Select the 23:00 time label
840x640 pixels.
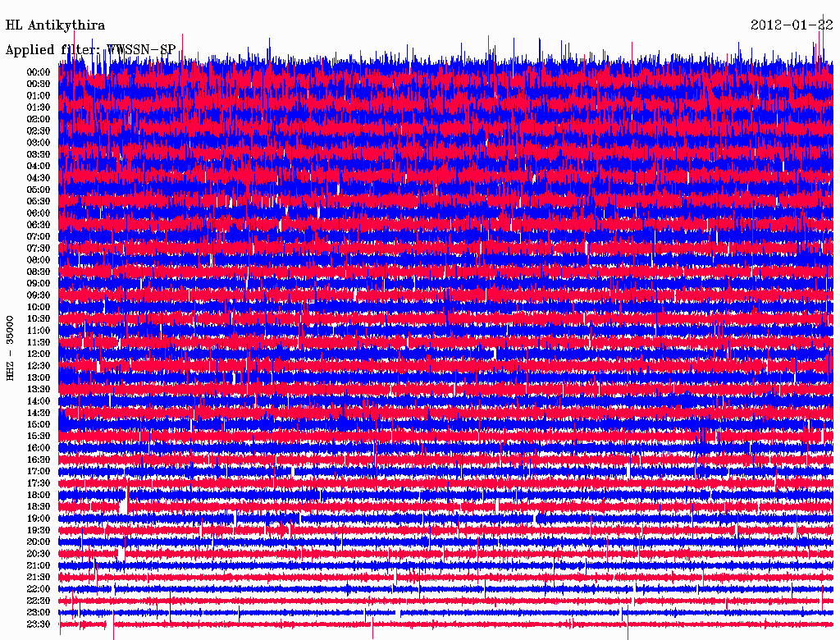39,613
